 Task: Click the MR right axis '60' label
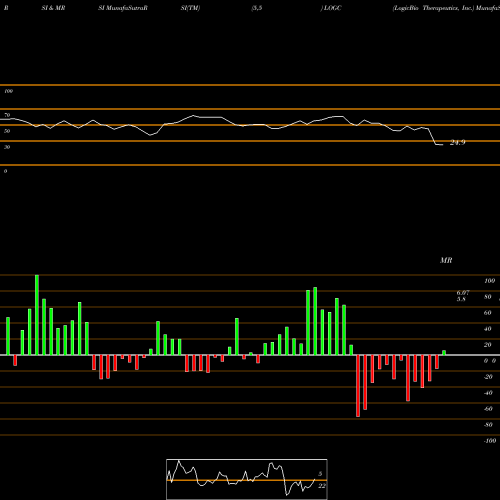488,313
